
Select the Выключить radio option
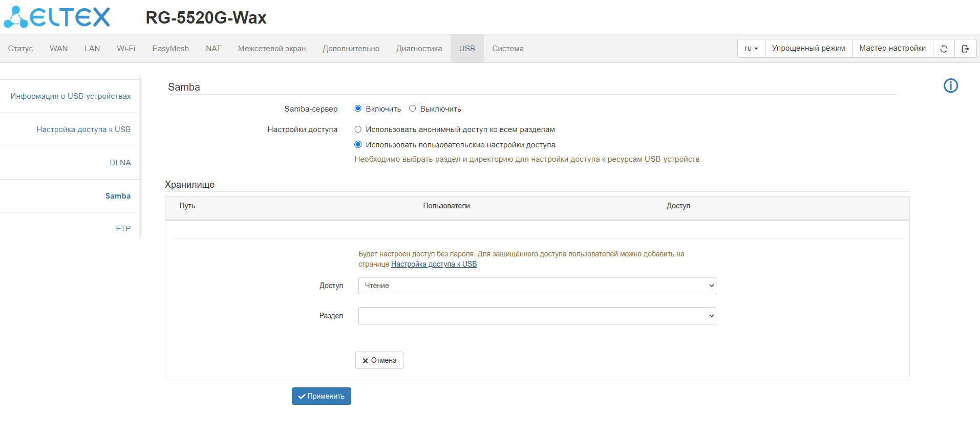(x=412, y=108)
